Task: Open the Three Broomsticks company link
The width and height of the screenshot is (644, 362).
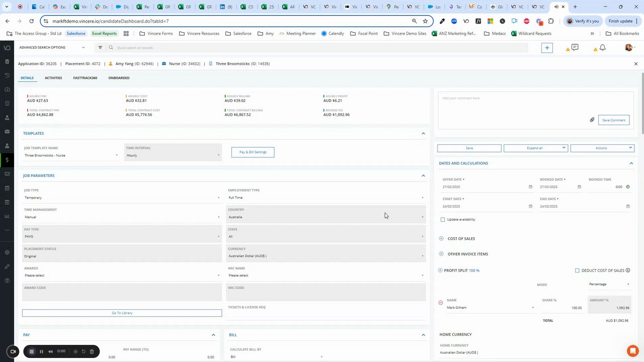Action: tap(243, 64)
